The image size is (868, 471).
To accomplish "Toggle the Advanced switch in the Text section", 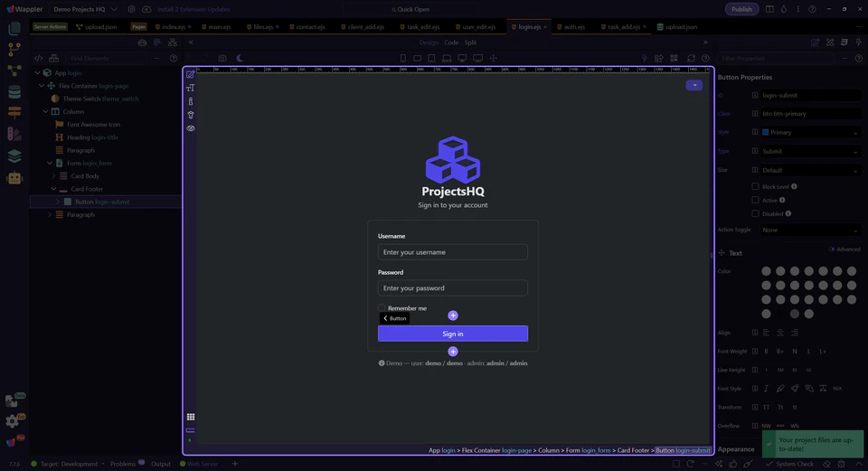I will point(832,249).
